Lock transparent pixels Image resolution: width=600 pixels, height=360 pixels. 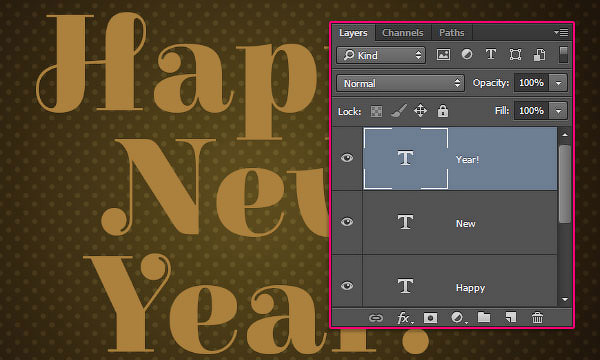(x=376, y=111)
